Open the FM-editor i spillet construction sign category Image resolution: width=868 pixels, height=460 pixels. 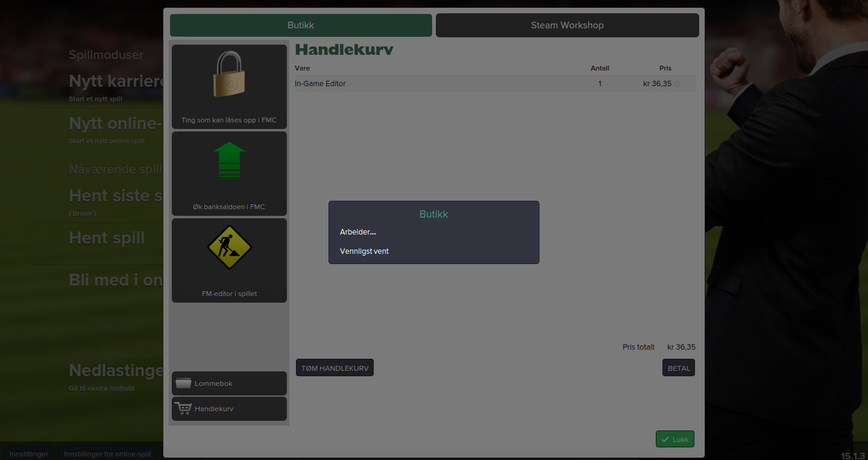(x=229, y=260)
